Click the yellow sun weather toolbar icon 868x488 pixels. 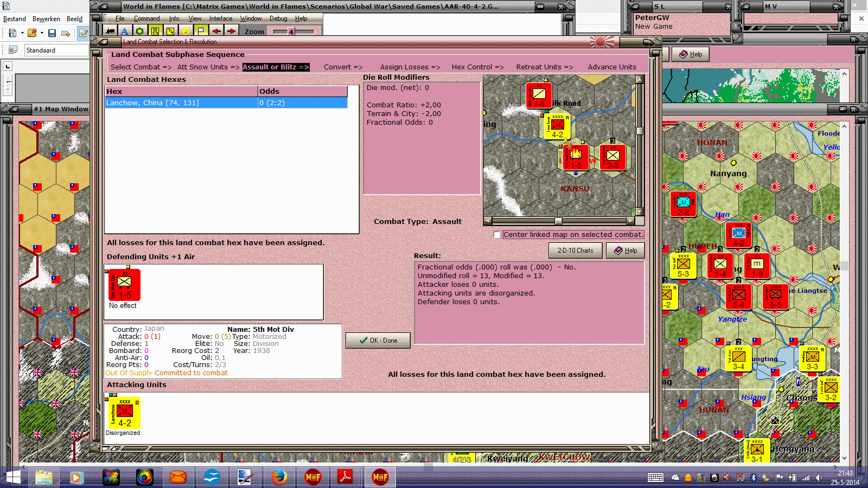click(x=185, y=31)
